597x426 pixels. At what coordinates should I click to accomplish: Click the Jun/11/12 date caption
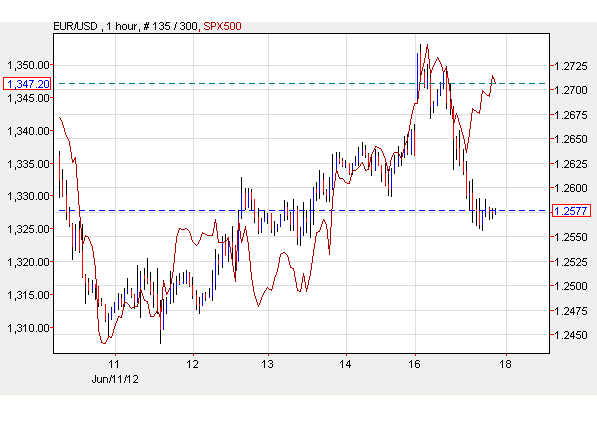tap(115, 380)
